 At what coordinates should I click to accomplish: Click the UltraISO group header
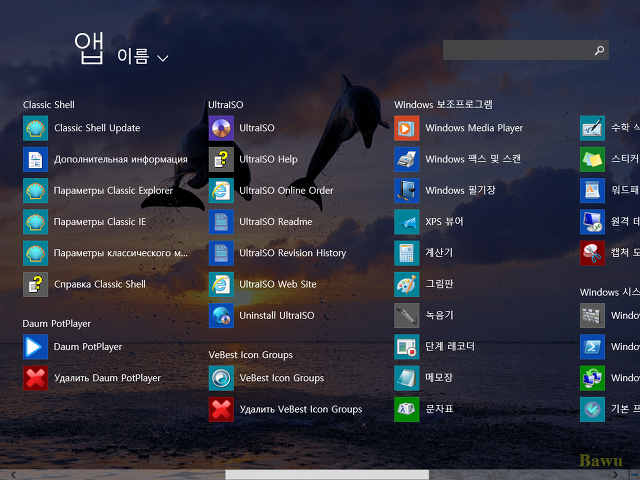(x=226, y=105)
